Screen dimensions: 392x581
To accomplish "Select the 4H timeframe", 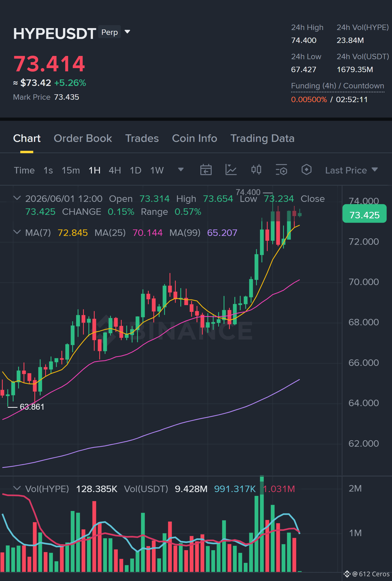I will 115,170.
